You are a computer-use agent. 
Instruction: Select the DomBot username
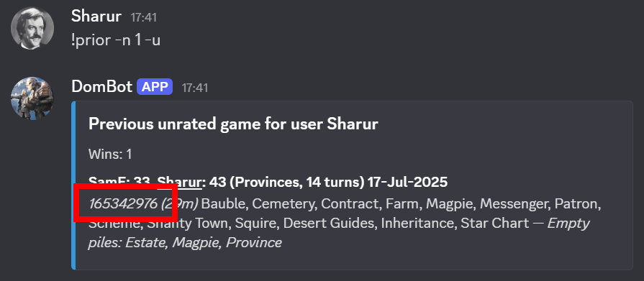[x=101, y=87]
